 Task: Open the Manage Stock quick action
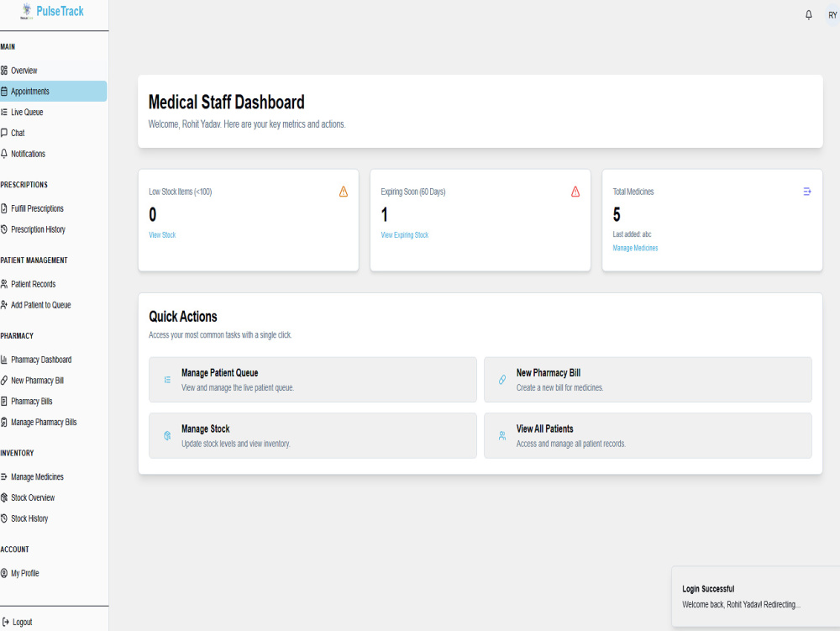(312, 435)
